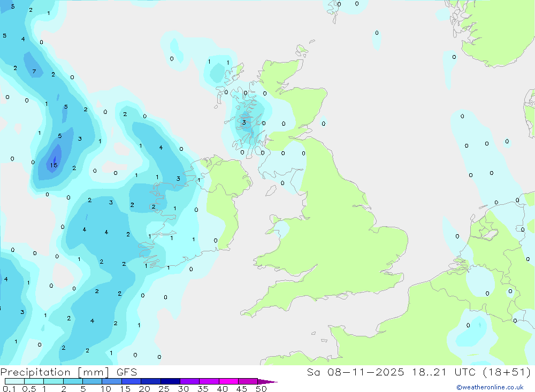
Task: Click the 0.1–0.5 mm legend color swatch
Action: click(x=14, y=381)
